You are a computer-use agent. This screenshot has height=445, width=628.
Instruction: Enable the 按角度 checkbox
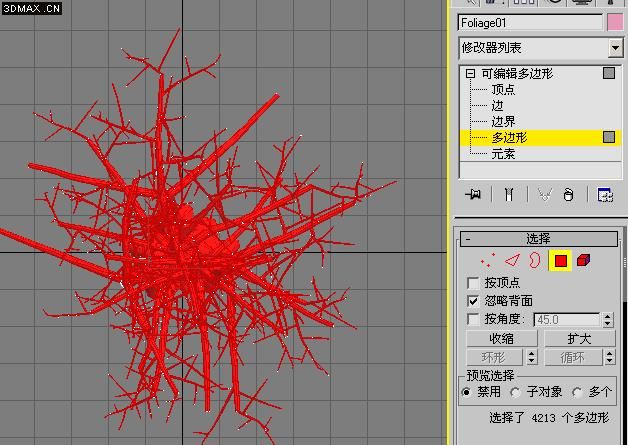(473, 319)
